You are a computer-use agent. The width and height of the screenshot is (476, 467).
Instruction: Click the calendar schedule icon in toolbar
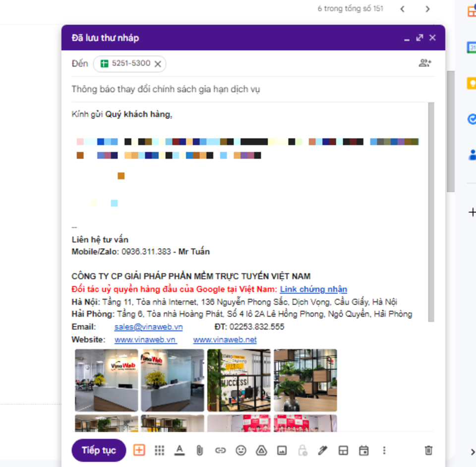[x=364, y=450]
